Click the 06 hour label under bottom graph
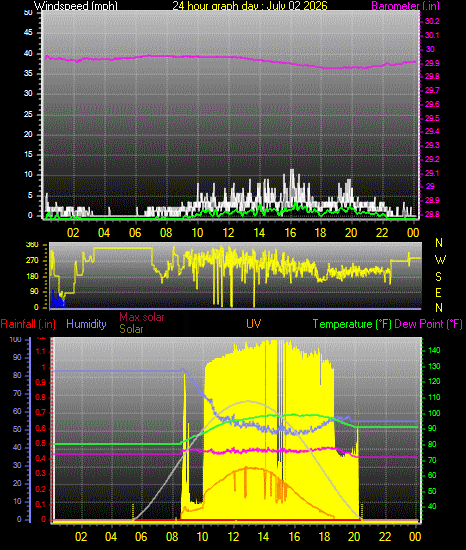The image size is (466, 550). (x=141, y=537)
